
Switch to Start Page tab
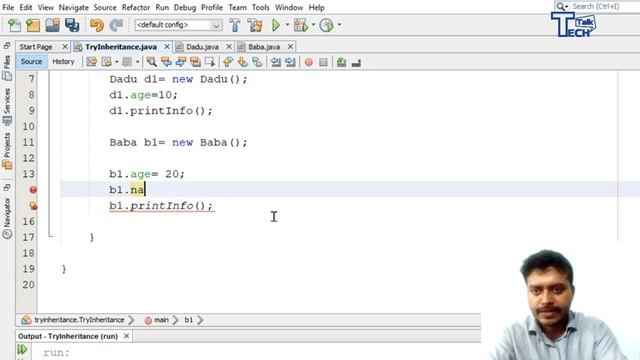tap(36, 47)
